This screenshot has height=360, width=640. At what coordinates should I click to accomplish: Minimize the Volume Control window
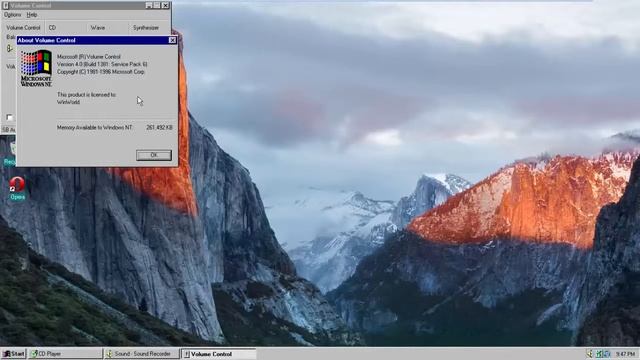pyautogui.click(x=149, y=5)
